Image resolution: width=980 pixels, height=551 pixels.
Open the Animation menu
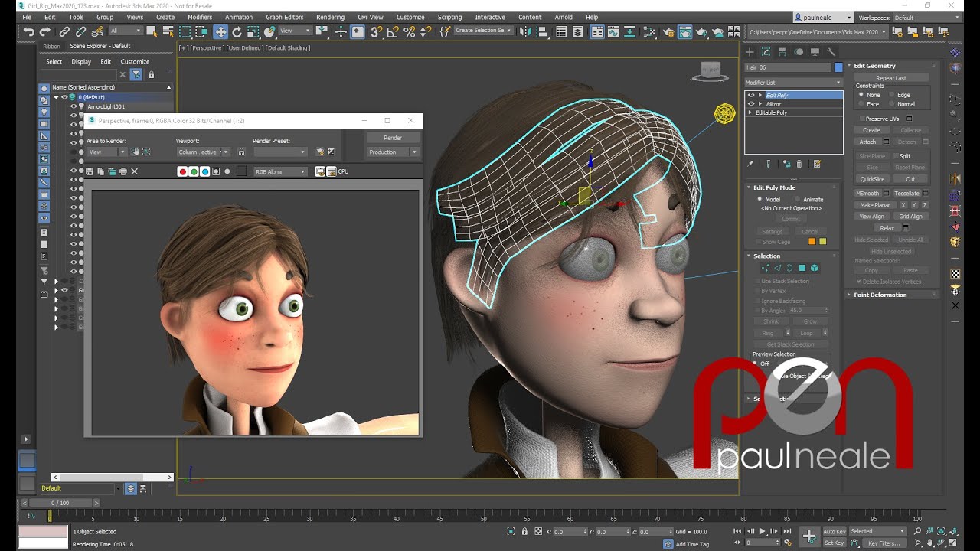pos(239,17)
